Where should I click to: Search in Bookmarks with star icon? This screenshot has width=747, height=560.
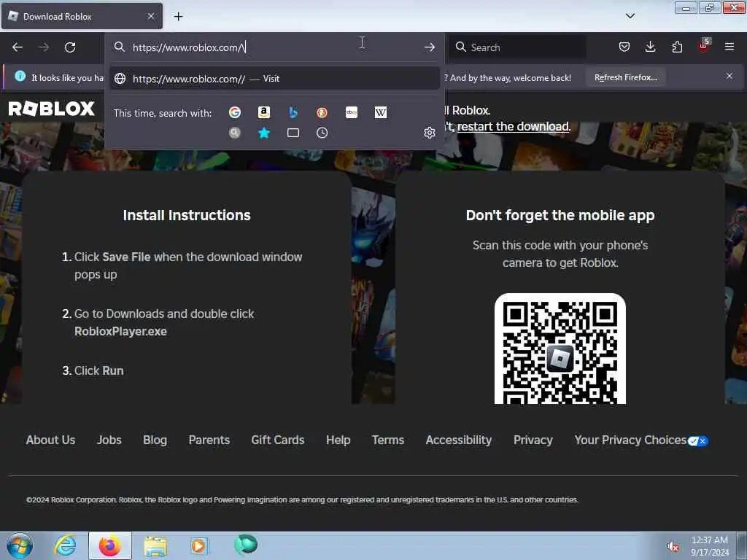(x=264, y=133)
